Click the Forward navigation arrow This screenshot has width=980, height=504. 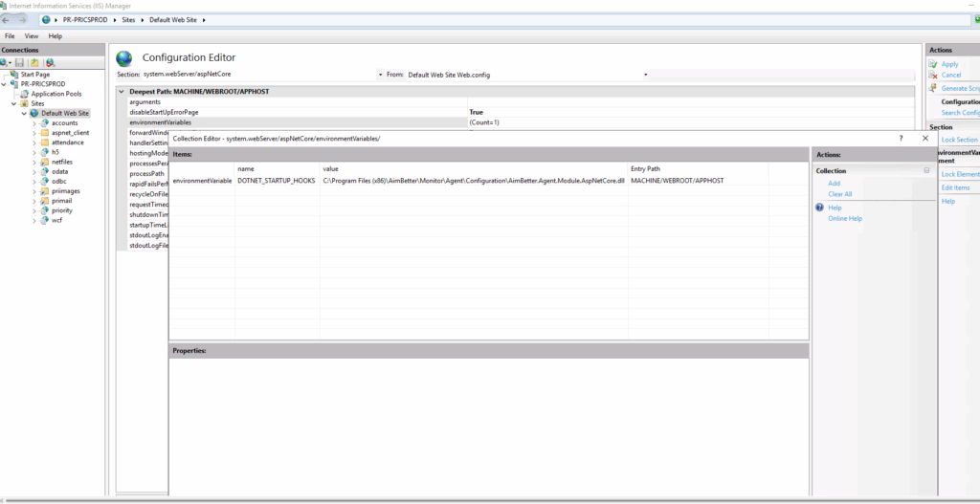(x=23, y=20)
